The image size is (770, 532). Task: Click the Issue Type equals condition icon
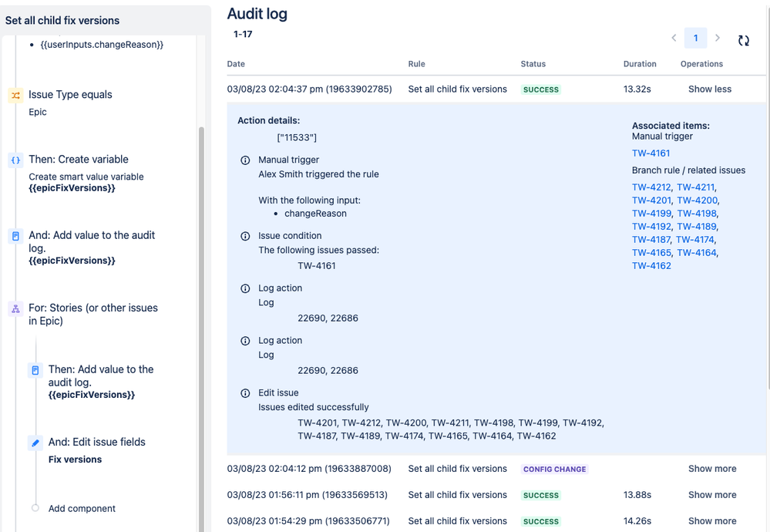tap(15, 96)
